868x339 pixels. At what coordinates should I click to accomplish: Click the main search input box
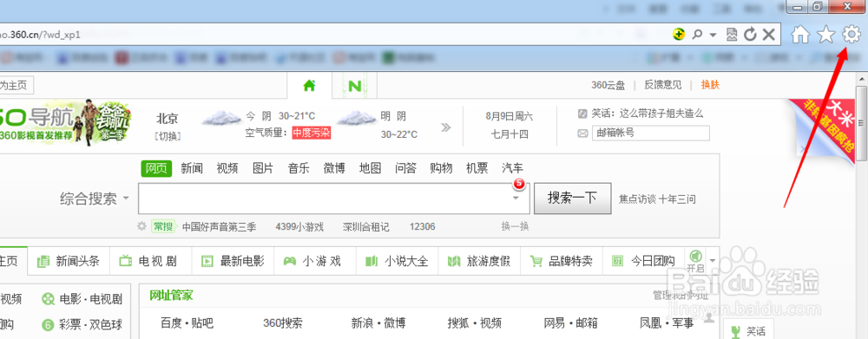334,199
